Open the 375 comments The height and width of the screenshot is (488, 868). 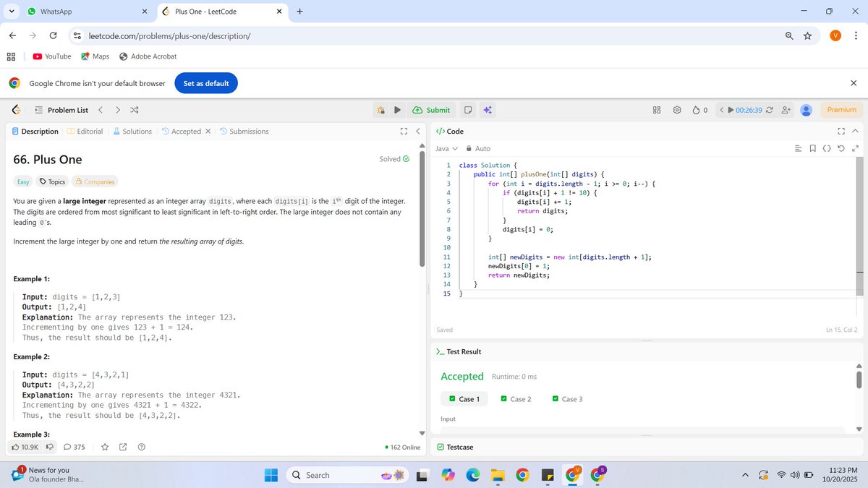coord(75,447)
